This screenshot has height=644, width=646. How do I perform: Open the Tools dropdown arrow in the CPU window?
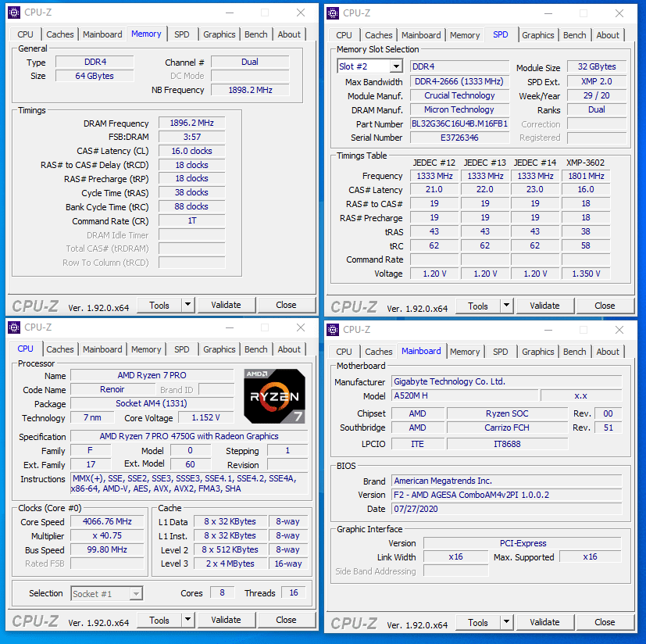point(188,620)
